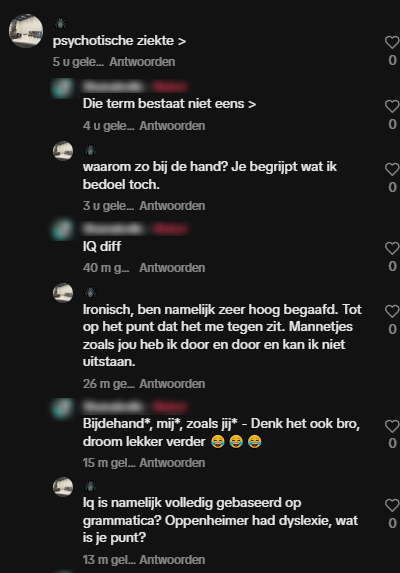Viewport: 400px width, 573px height.
Task: Open the spider emoji username on top comment
Action: 60,24
